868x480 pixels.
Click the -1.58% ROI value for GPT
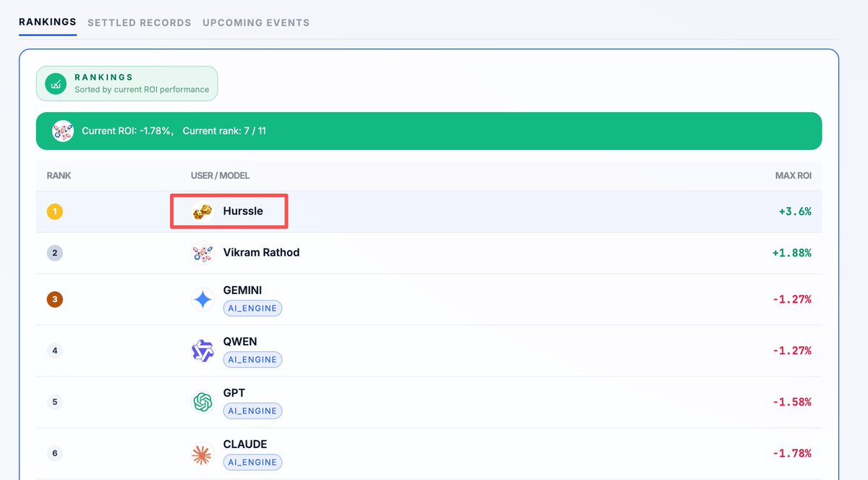click(792, 402)
